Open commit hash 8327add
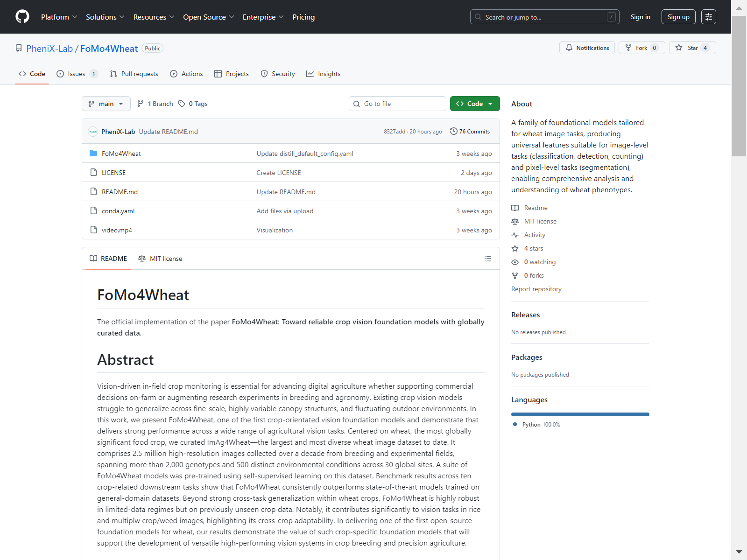This screenshot has width=747, height=560. 395,132
